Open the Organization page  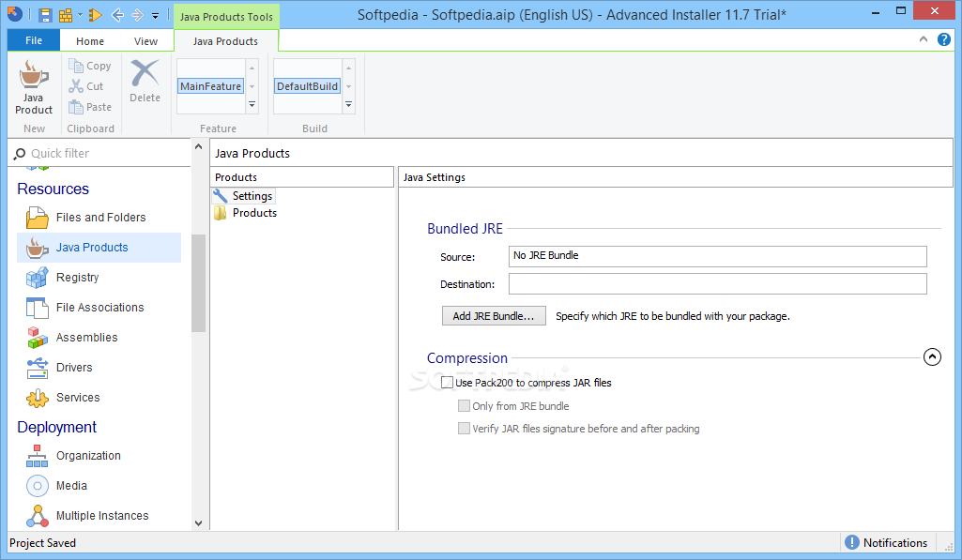pyautogui.click(x=99, y=456)
